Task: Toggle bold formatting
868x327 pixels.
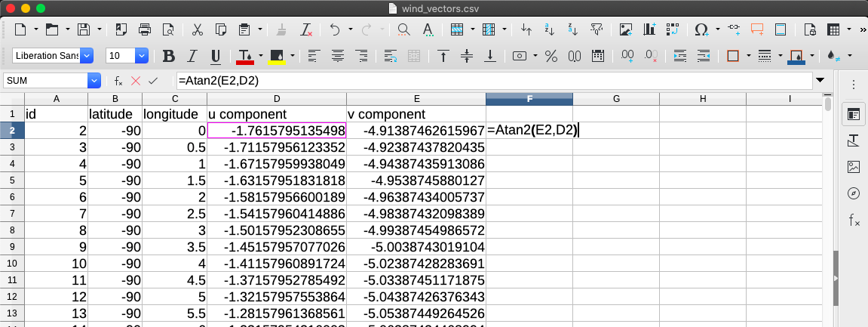Action: [169, 56]
